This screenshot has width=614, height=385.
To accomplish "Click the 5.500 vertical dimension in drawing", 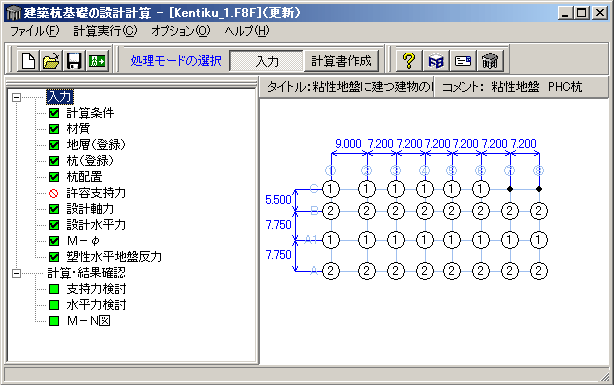I will 278,200.
